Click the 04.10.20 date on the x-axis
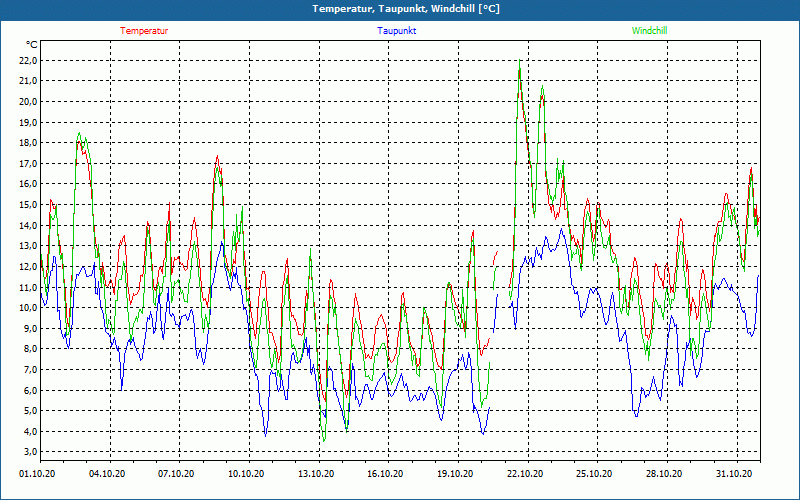 107,475
